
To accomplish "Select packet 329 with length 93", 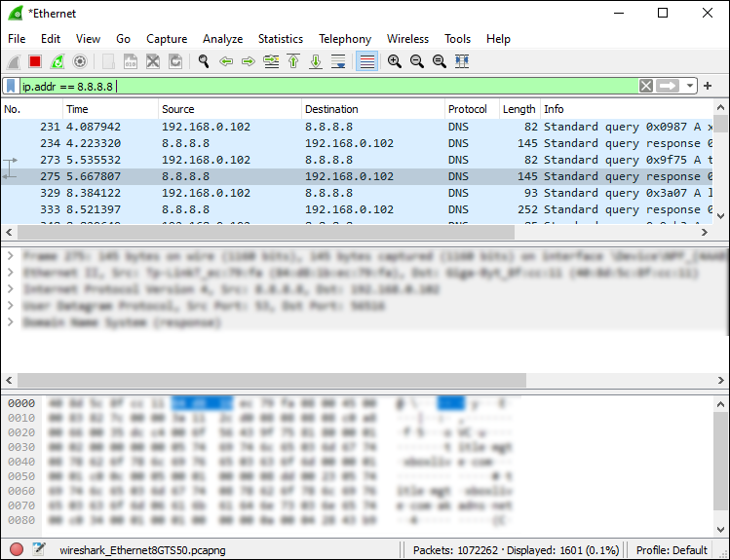I will click(357, 193).
